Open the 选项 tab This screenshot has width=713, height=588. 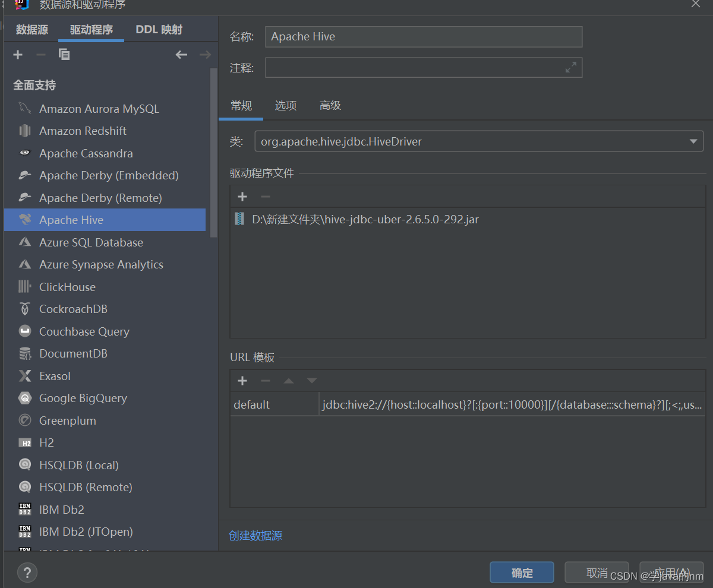tap(286, 106)
